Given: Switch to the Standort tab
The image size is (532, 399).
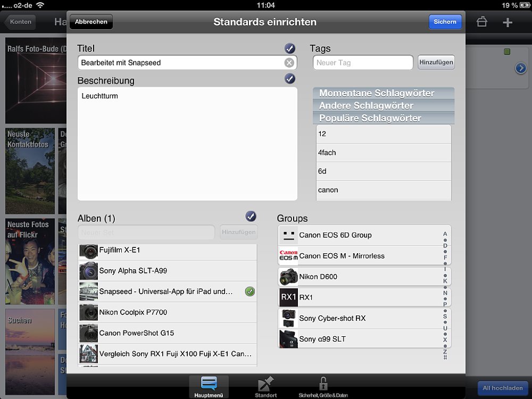Looking at the screenshot, I should [266, 387].
